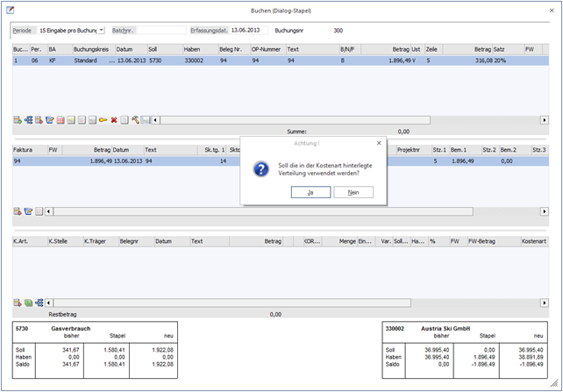Open the Periode dropdown

point(101,31)
